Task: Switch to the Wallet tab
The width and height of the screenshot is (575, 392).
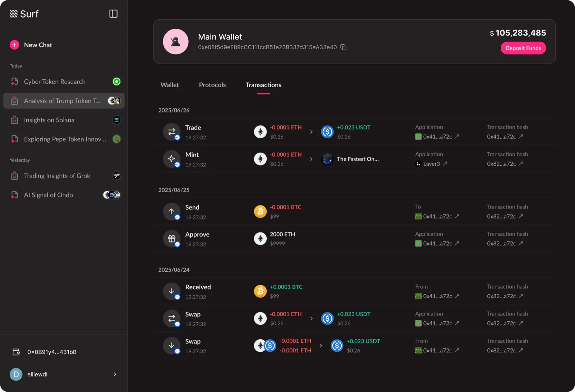Action: [x=170, y=85]
